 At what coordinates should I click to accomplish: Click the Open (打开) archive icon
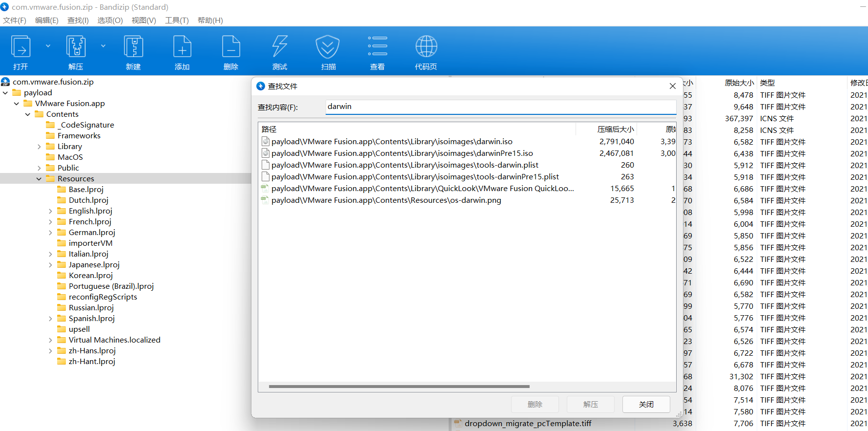point(21,47)
